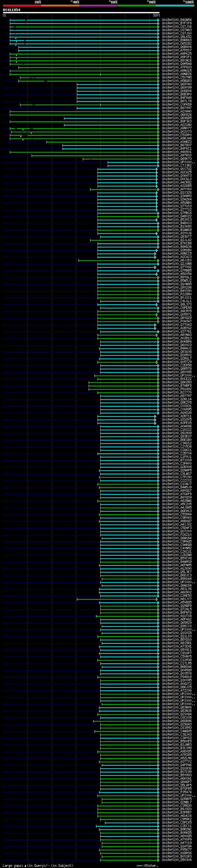
Task: Click the Large gaps legend text
Action: tap(38, 865)
